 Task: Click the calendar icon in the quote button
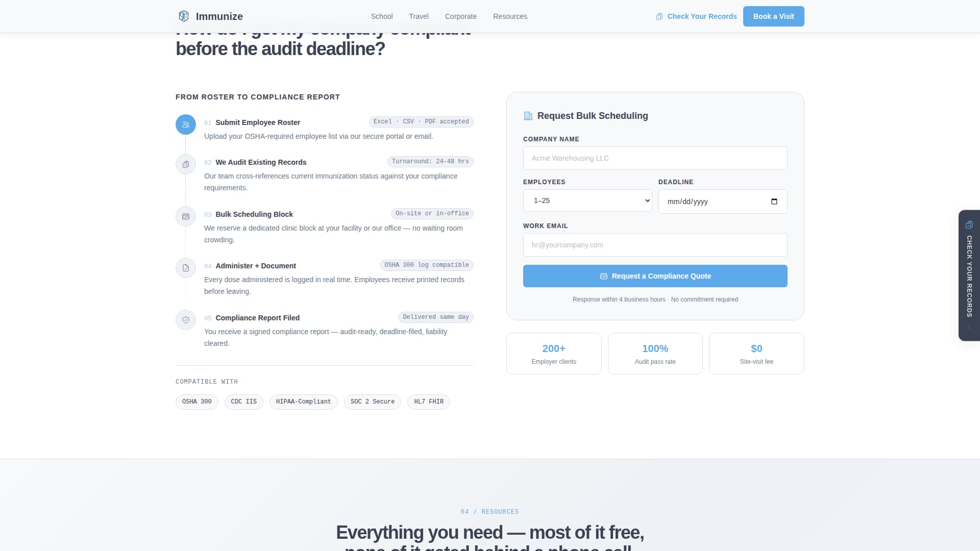[603, 276]
